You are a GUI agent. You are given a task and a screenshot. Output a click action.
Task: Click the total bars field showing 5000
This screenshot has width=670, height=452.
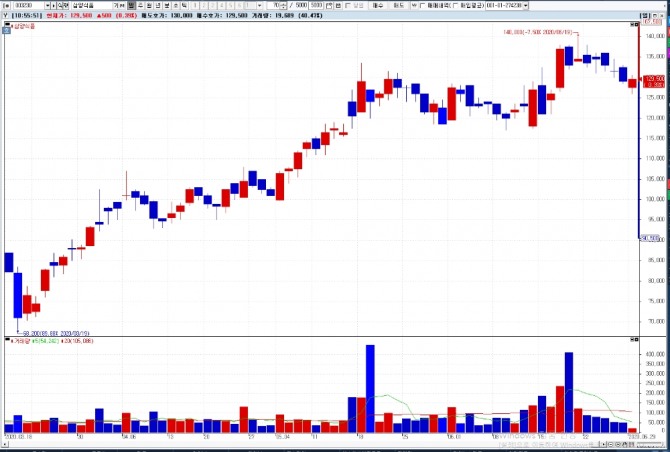(x=316, y=6)
